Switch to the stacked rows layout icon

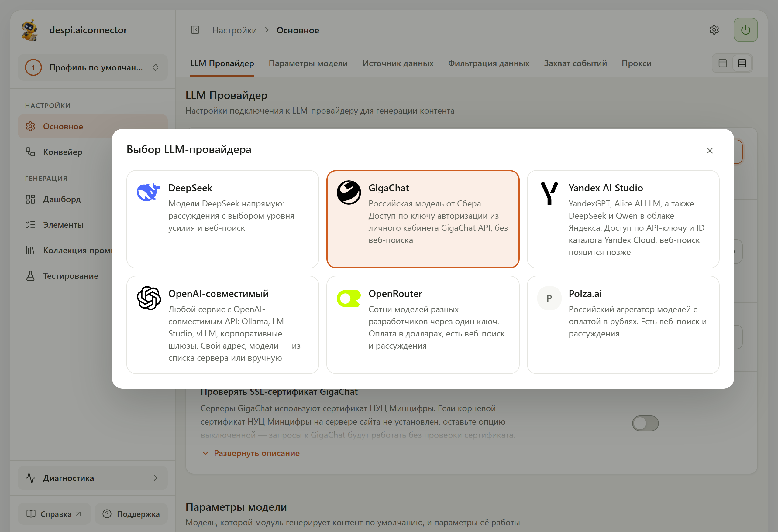[x=742, y=63]
